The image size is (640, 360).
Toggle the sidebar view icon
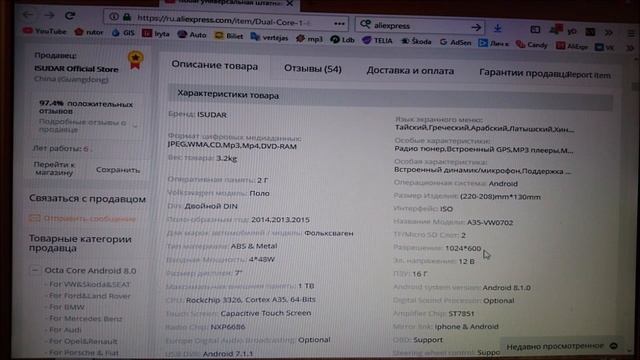tap(535, 29)
